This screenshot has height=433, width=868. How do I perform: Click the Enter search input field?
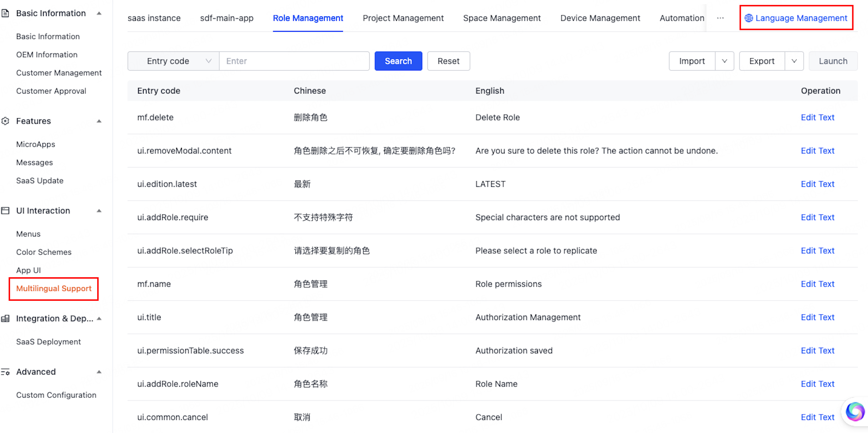point(294,61)
